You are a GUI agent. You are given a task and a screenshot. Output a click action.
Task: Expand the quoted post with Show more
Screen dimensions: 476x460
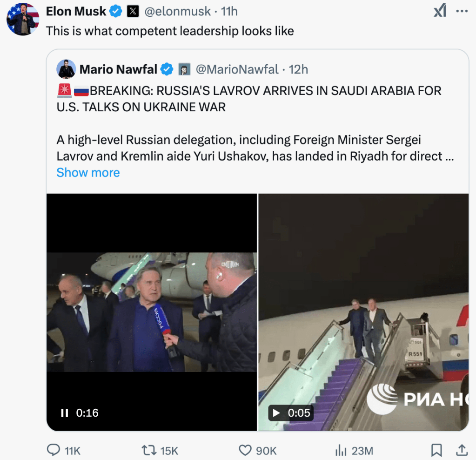click(88, 172)
